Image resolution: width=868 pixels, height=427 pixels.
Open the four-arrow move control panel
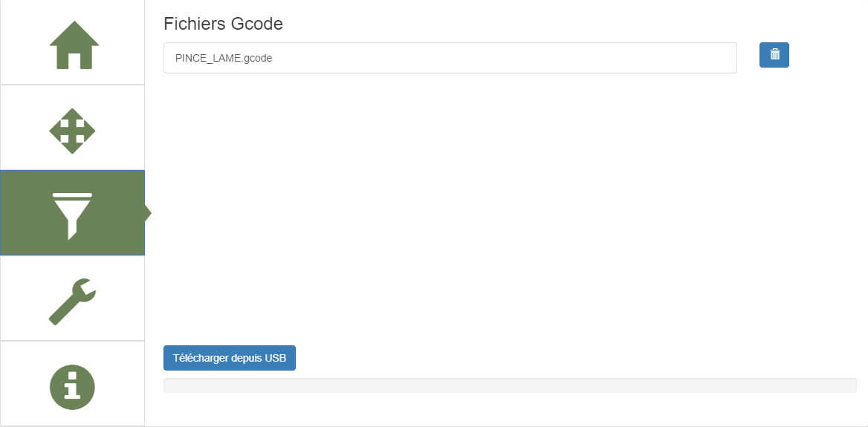pyautogui.click(x=72, y=131)
